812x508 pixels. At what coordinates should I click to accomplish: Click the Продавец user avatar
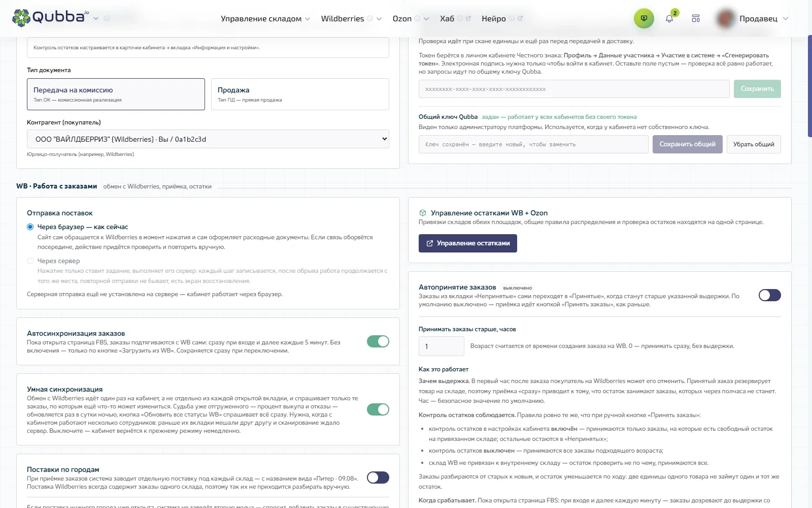726,18
